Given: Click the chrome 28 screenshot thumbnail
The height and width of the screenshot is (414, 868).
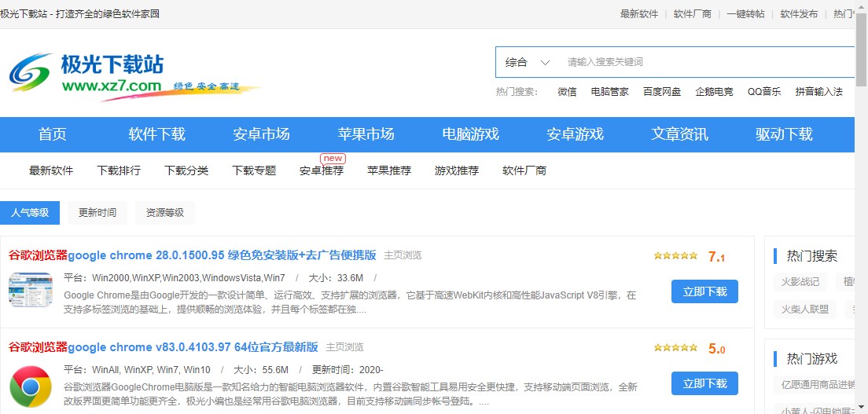Looking at the screenshot, I should [31, 290].
